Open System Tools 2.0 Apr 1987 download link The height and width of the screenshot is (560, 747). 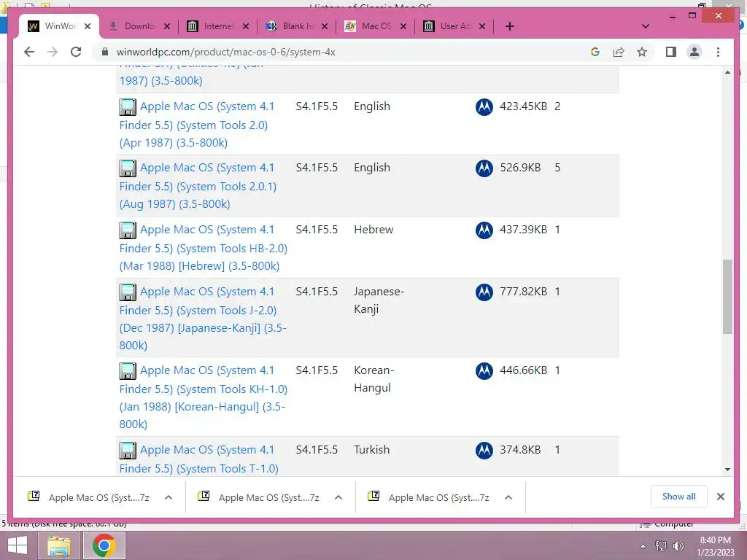point(197,124)
